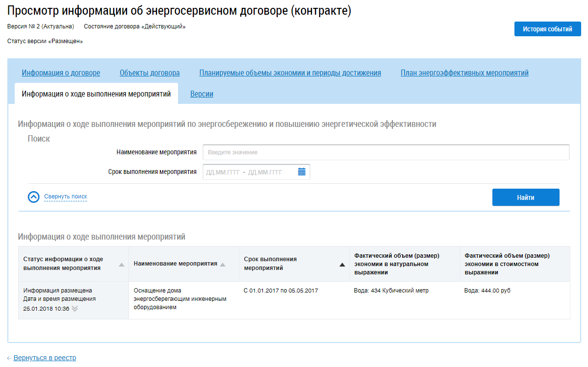Sort by Наименование мероприятия column arrow
Image resolution: width=588 pixels, height=367 pixels.
(223, 265)
